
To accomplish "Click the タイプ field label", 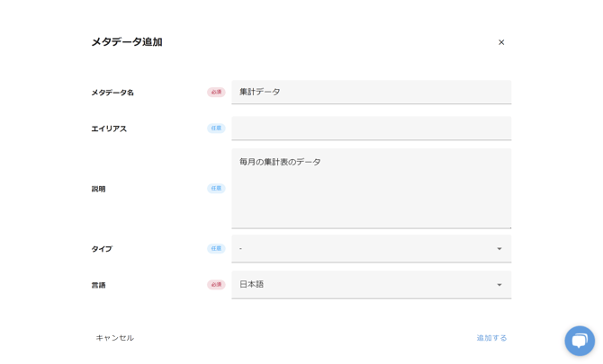I will point(102,249).
